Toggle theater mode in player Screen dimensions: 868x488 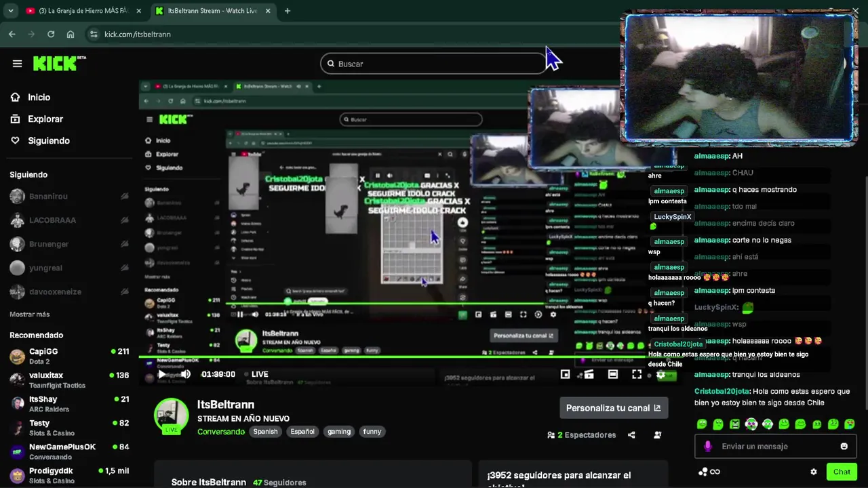coord(613,374)
